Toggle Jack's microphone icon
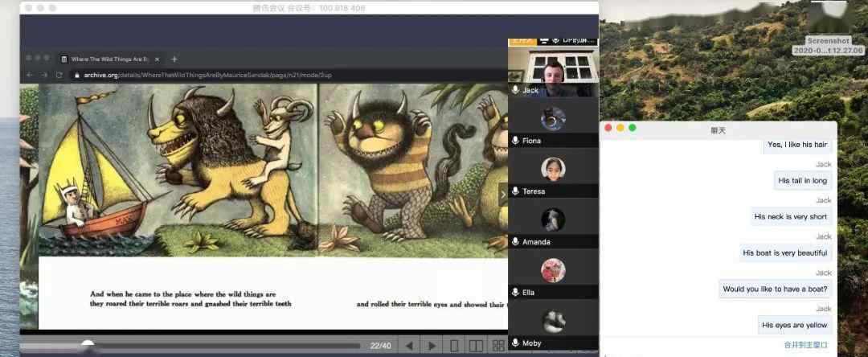The height and width of the screenshot is (357, 868). pos(515,90)
